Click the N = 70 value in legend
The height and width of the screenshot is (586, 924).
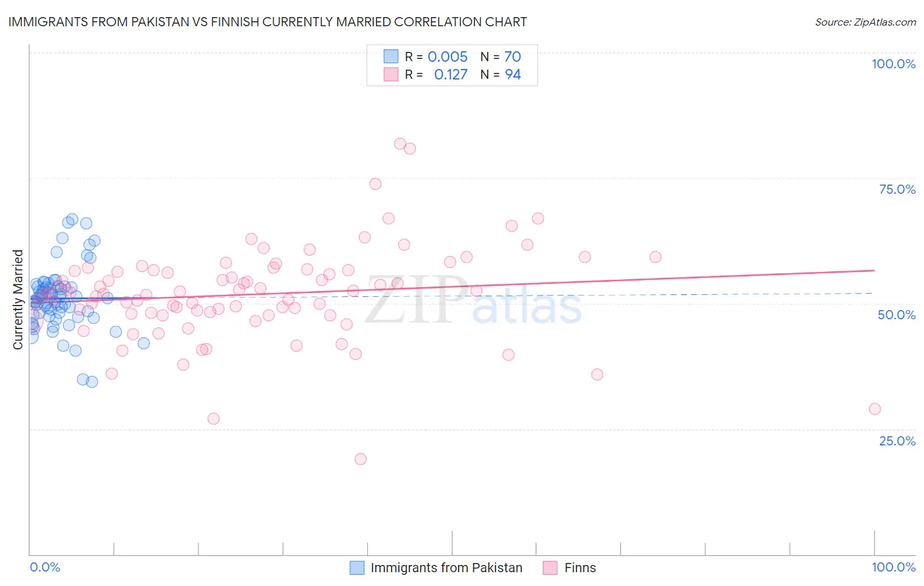tap(501, 56)
